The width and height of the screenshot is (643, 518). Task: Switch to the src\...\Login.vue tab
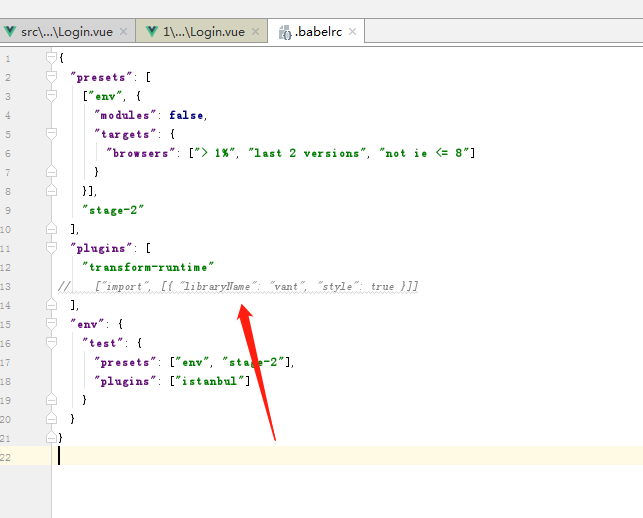click(x=67, y=32)
